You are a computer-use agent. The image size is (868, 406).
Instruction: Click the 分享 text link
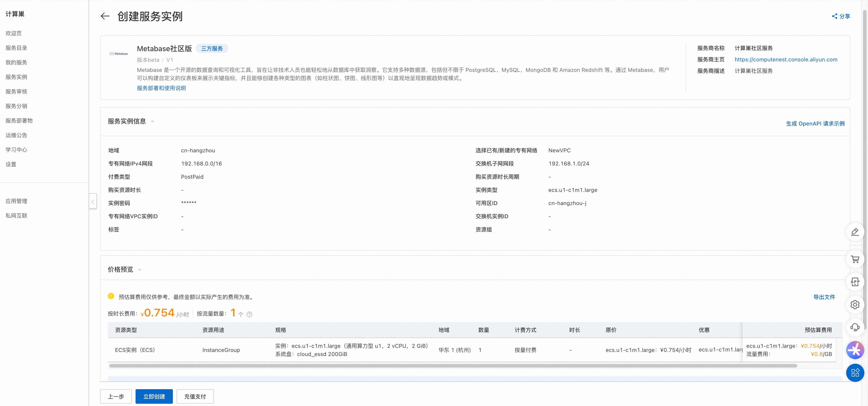844,16
